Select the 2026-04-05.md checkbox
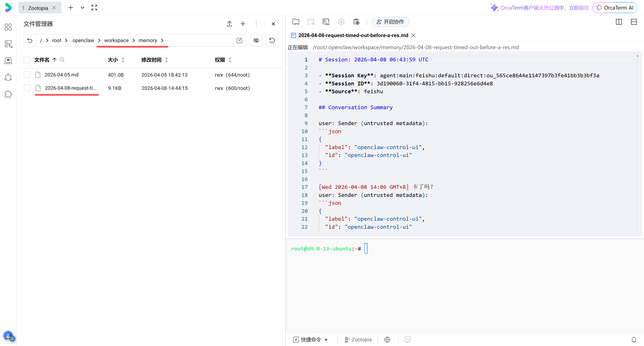The width and height of the screenshot is (644, 346). pyautogui.click(x=27, y=75)
